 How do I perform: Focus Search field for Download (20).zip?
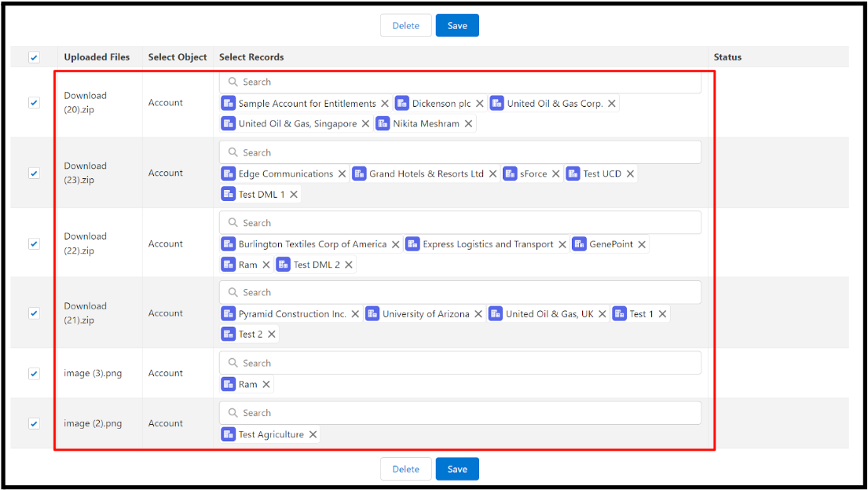pyautogui.click(x=460, y=82)
